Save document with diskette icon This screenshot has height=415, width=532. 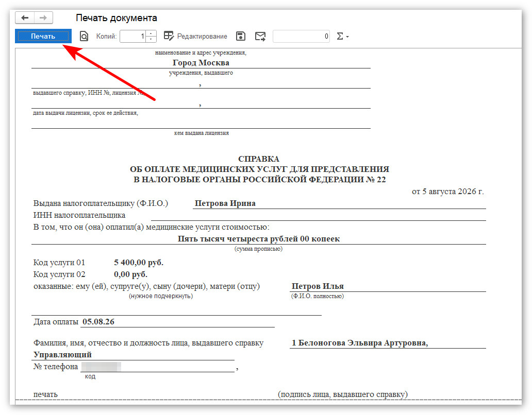coord(241,36)
